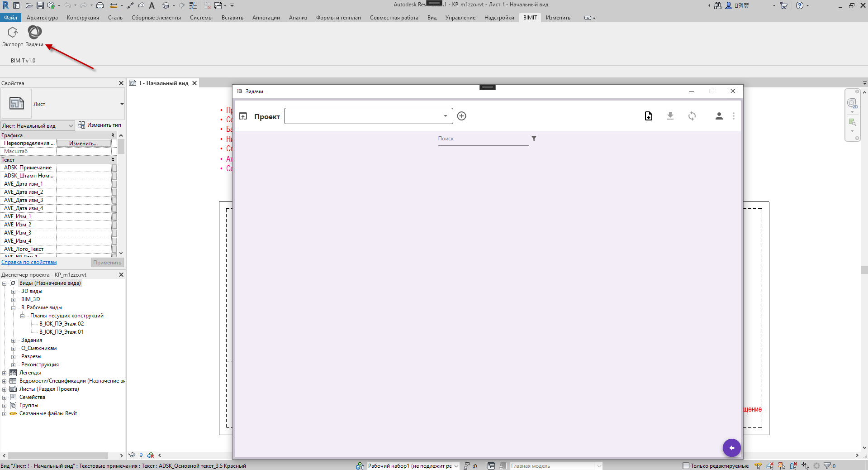Switch to the Аннотации ribbon tab
868x470 pixels.
[266, 18]
